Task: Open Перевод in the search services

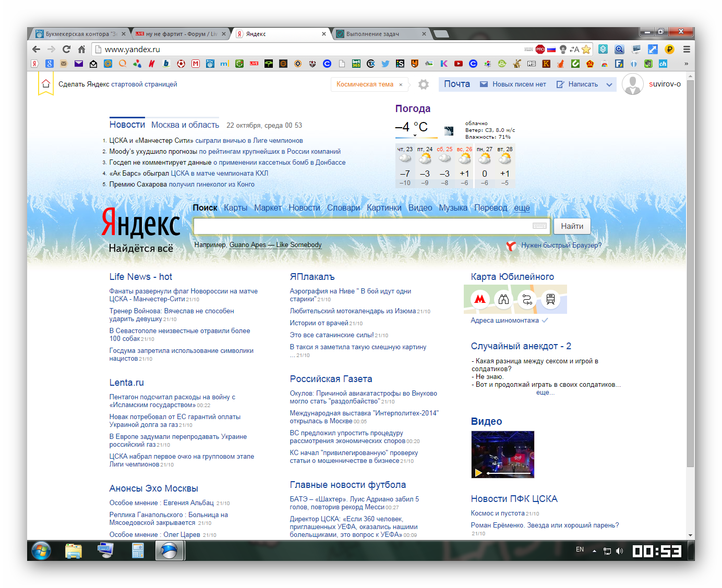Action: (x=490, y=207)
